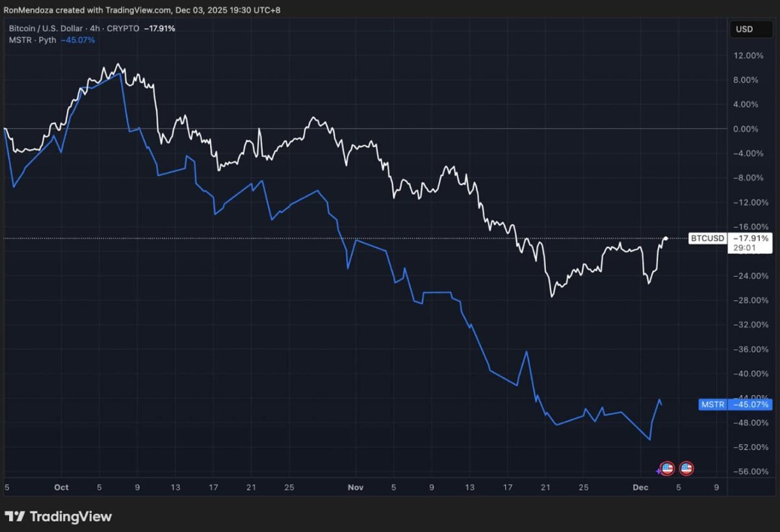The width and height of the screenshot is (780, 532).
Task: Click the RonMendoza attribution link at top
Action: click(x=27, y=10)
